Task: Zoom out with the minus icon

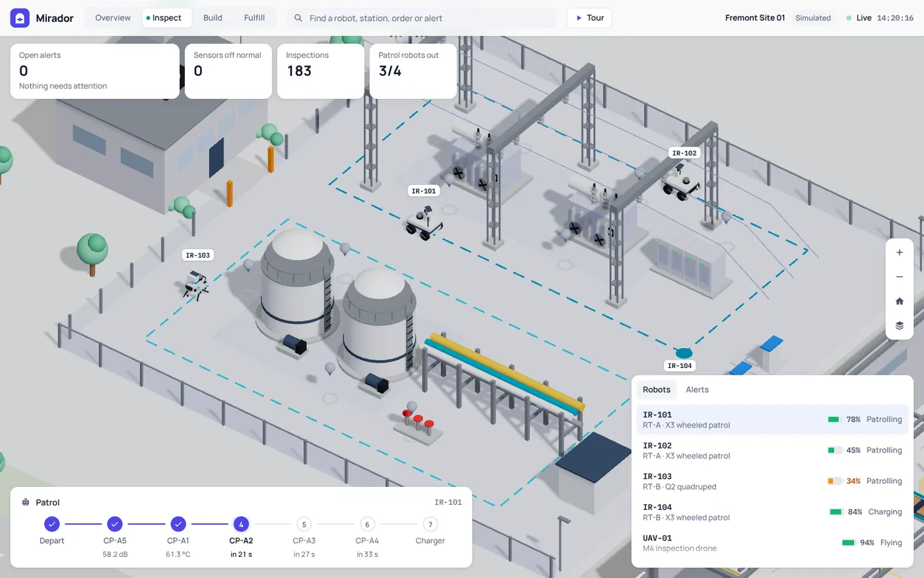Action: coord(899,277)
